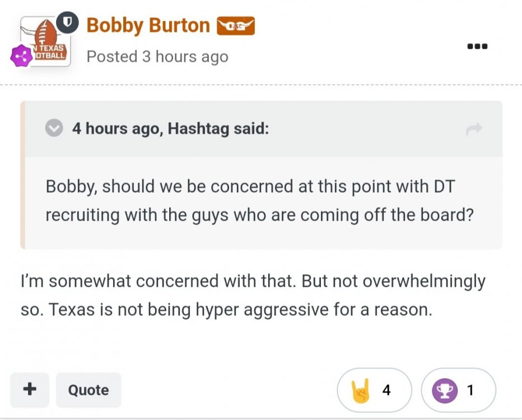
Task: Open Bobby Burton's profile link
Action: point(148,25)
